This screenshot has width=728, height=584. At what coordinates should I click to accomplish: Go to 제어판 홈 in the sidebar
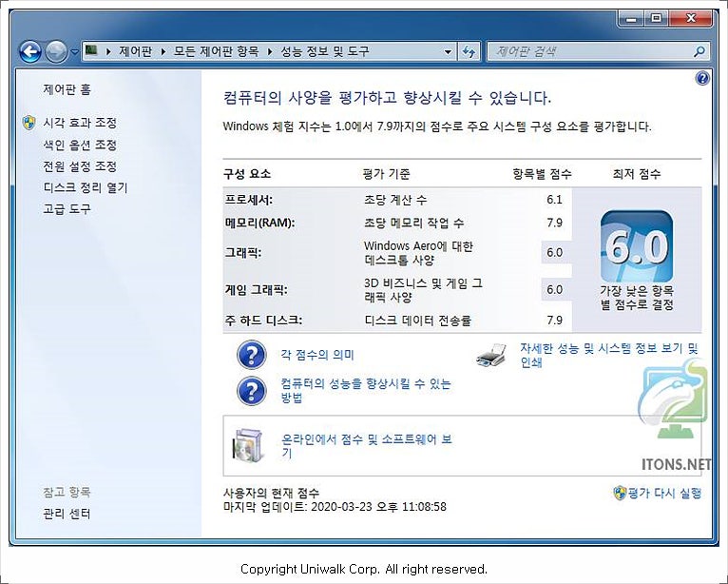tap(67, 89)
